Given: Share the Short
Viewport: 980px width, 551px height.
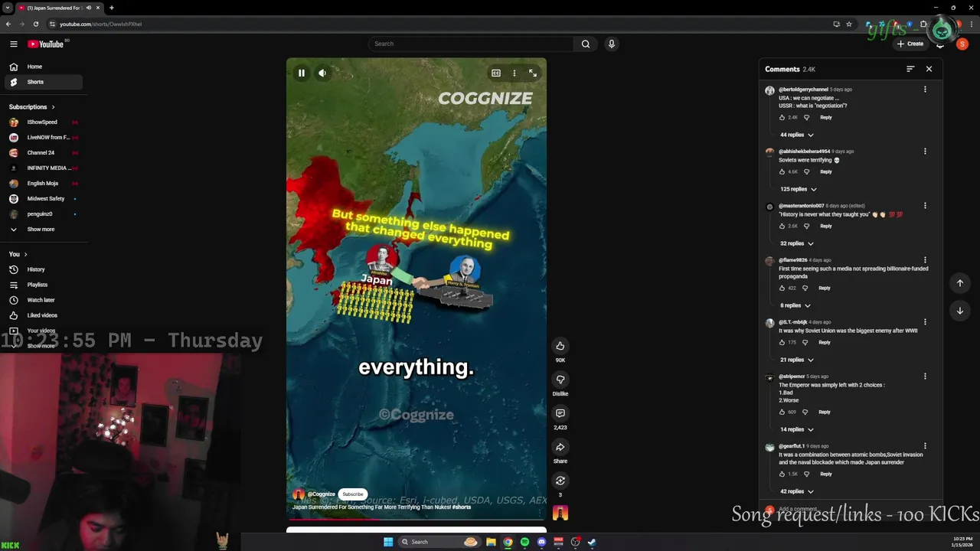Looking at the screenshot, I should point(560,447).
